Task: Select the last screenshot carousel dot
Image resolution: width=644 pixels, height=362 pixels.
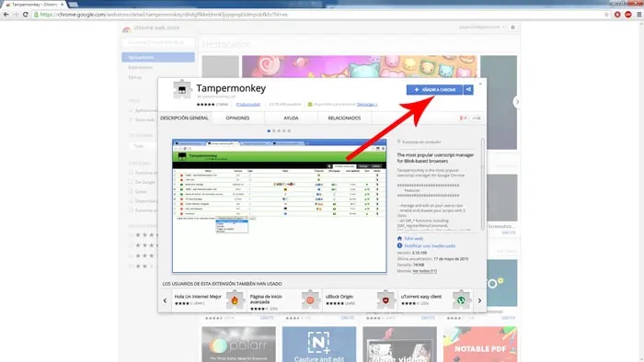Action: click(x=289, y=130)
